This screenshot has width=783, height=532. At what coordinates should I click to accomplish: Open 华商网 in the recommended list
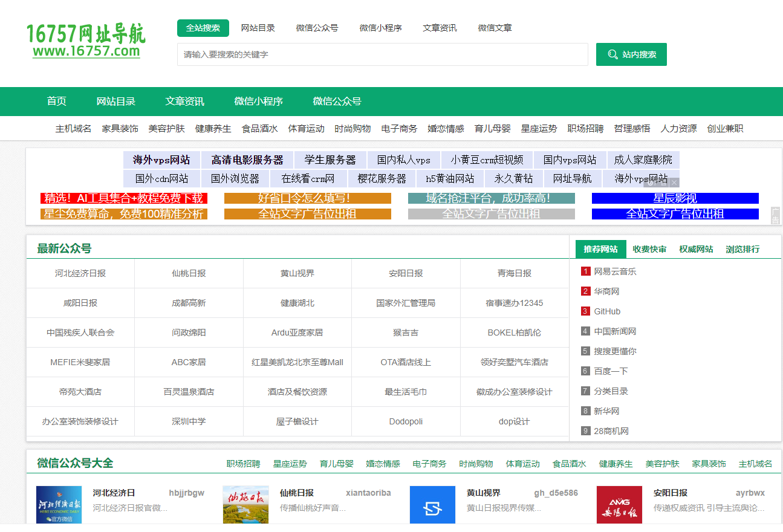(x=606, y=291)
